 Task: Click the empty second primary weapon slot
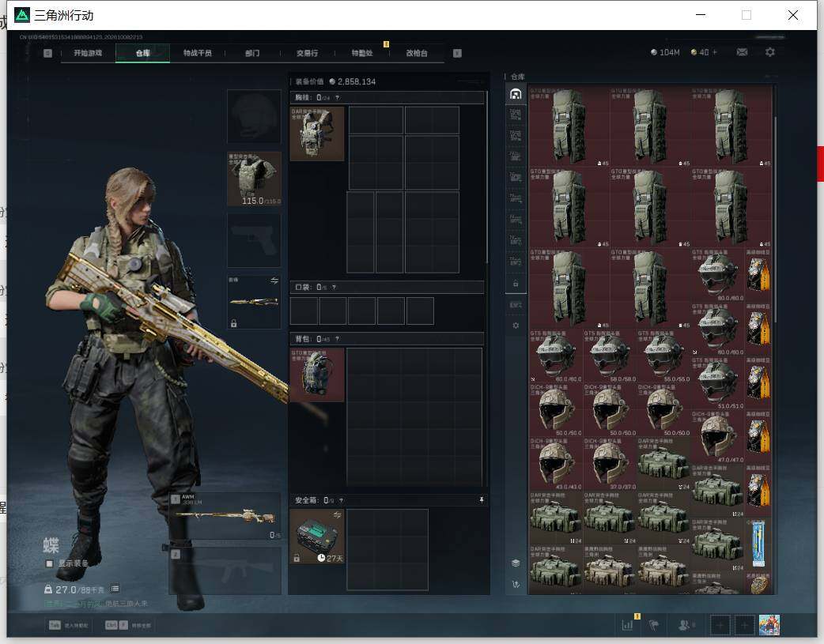coord(225,571)
